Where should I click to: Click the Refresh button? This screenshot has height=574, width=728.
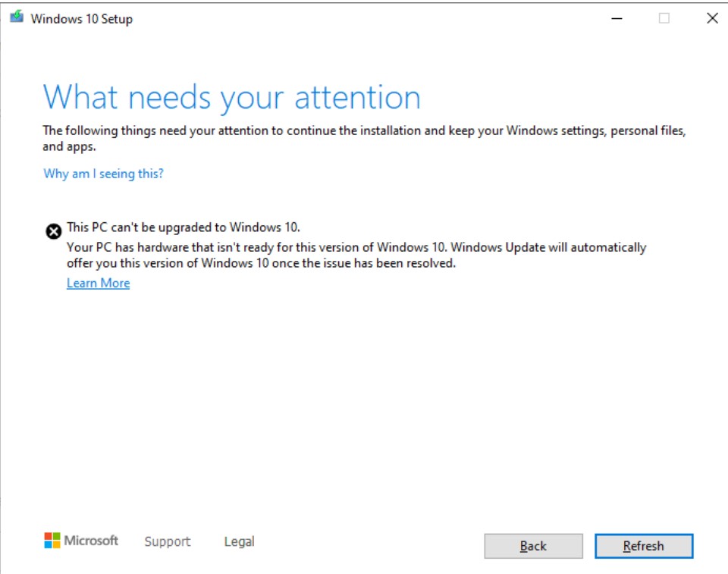coord(644,546)
